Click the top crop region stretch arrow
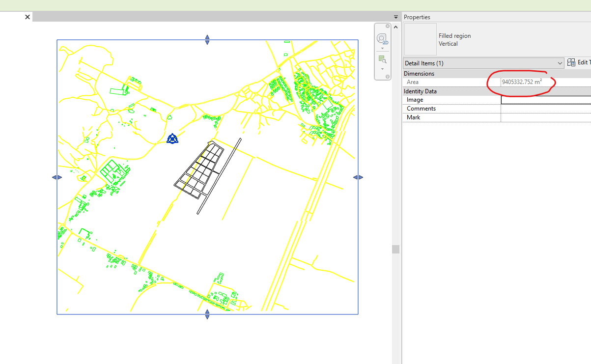 tap(207, 39)
